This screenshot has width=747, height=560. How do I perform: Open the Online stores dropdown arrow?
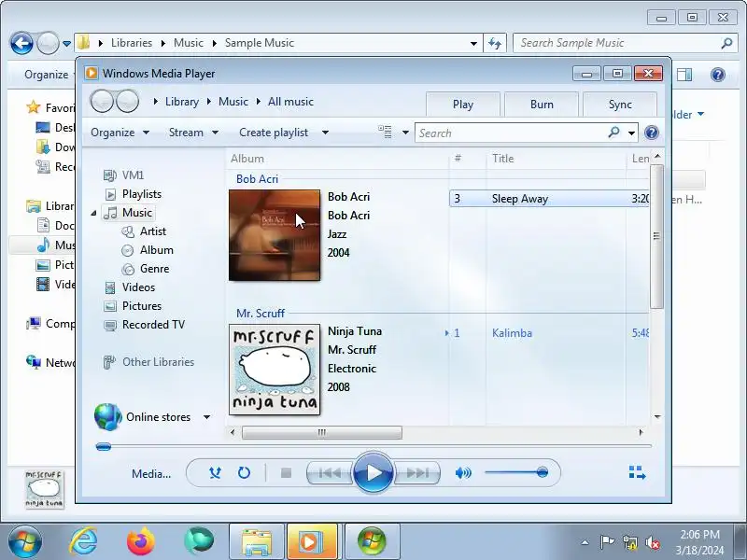206,417
